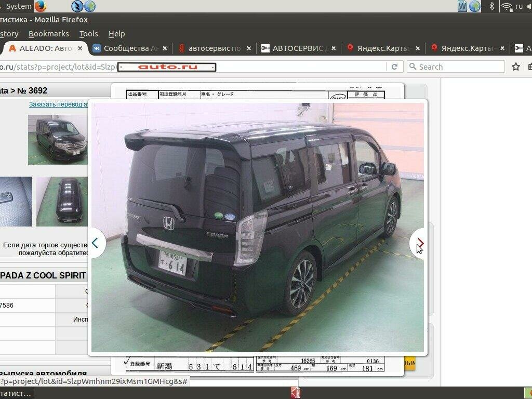Viewport: 532px width, 399px height.
Task: Bookmark this page with the star icon
Action: coord(516,67)
